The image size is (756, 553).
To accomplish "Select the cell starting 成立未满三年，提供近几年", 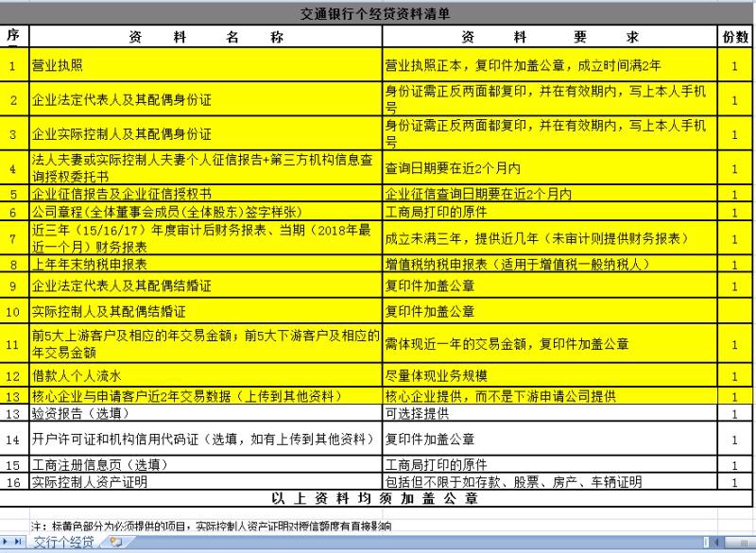I will click(x=550, y=238).
